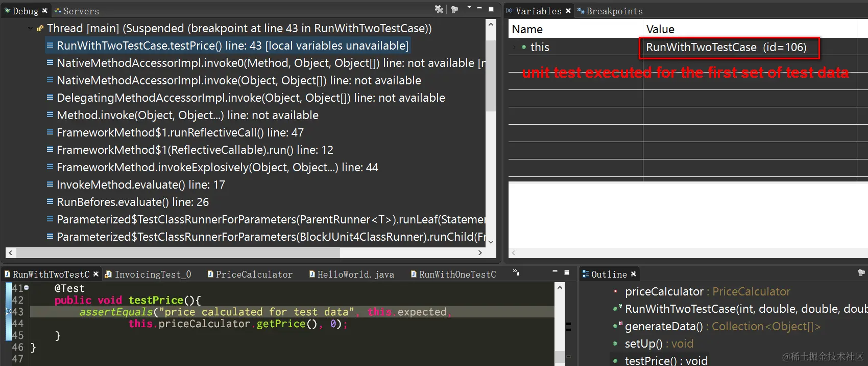
Task: Click the red field icon beside priceCalculator
Action: coord(616,291)
